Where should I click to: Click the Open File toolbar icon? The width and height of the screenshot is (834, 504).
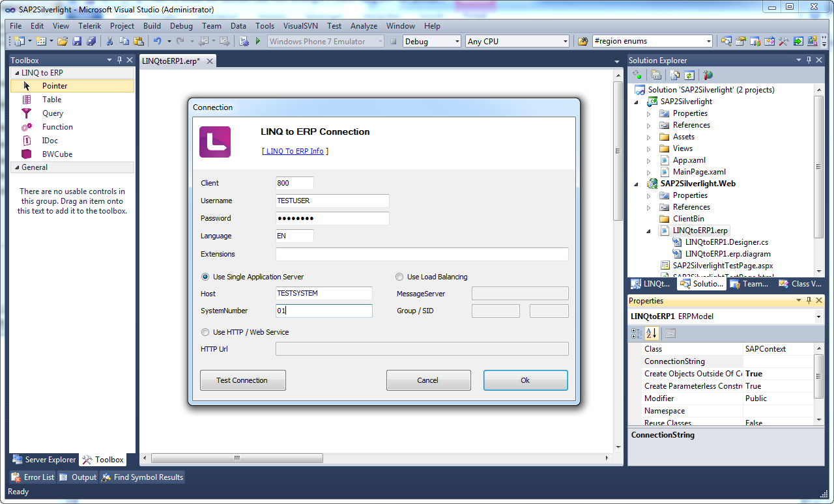pyautogui.click(x=63, y=41)
